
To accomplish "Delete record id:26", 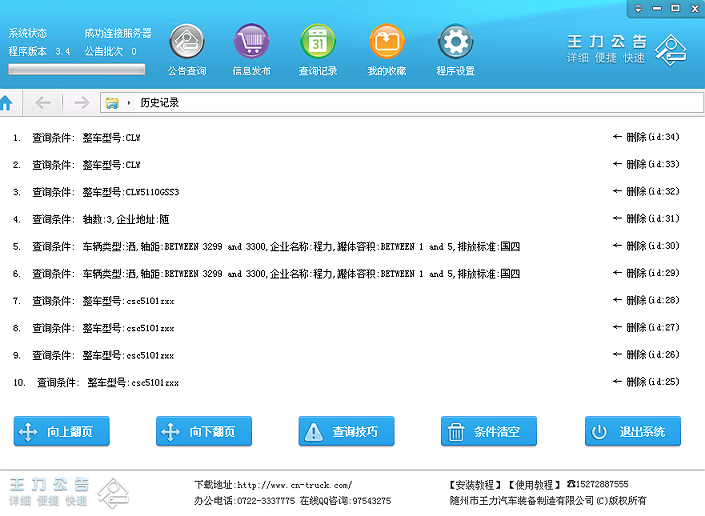I will pos(646,355).
